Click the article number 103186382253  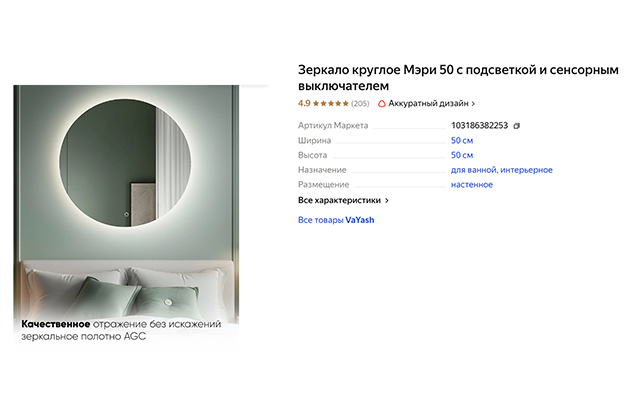tap(479, 126)
